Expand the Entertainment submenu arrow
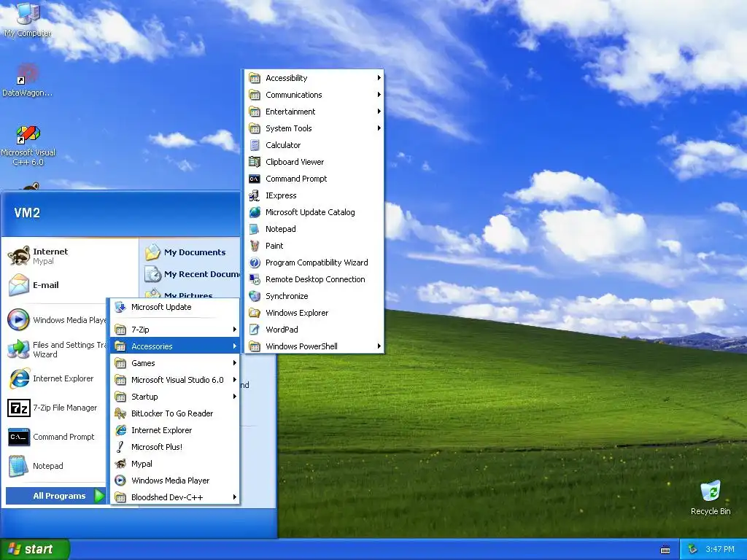747x560 pixels. pos(379,112)
